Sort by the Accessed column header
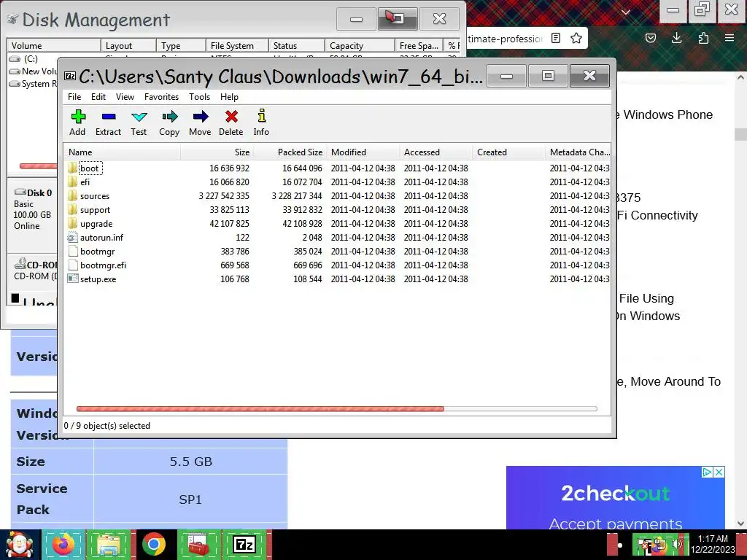Screen dimensions: 747x560 tap(436, 152)
